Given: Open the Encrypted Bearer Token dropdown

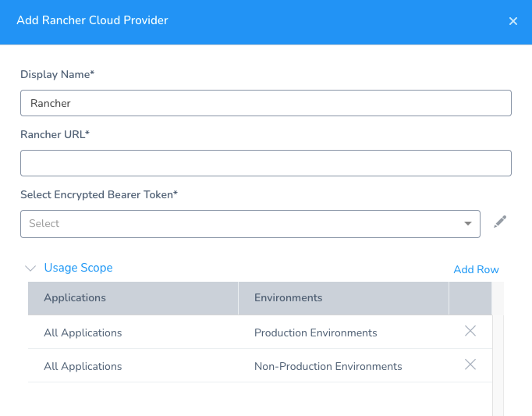Looking at the screenshot, I should coord(250,224).
